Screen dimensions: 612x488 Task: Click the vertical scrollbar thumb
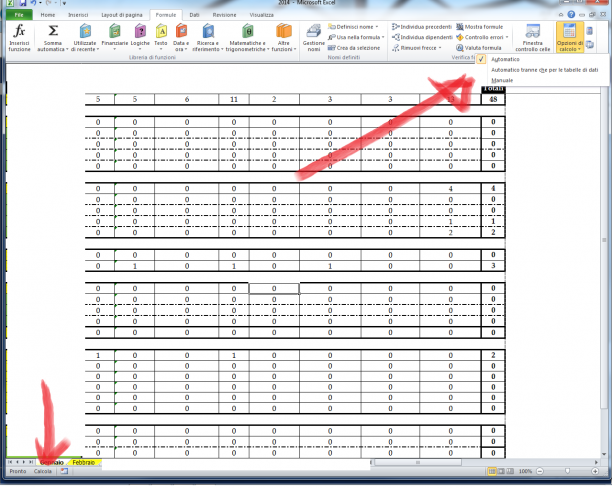coord(604,240)
